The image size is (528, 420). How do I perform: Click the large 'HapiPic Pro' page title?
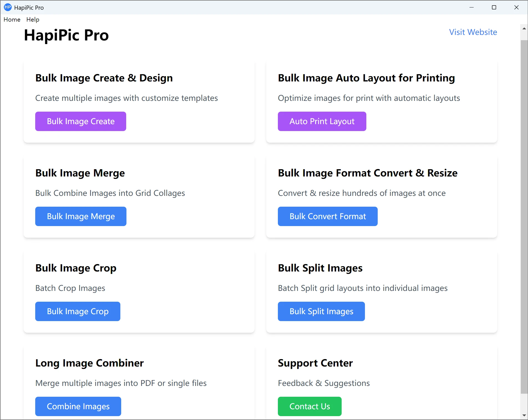66,35
